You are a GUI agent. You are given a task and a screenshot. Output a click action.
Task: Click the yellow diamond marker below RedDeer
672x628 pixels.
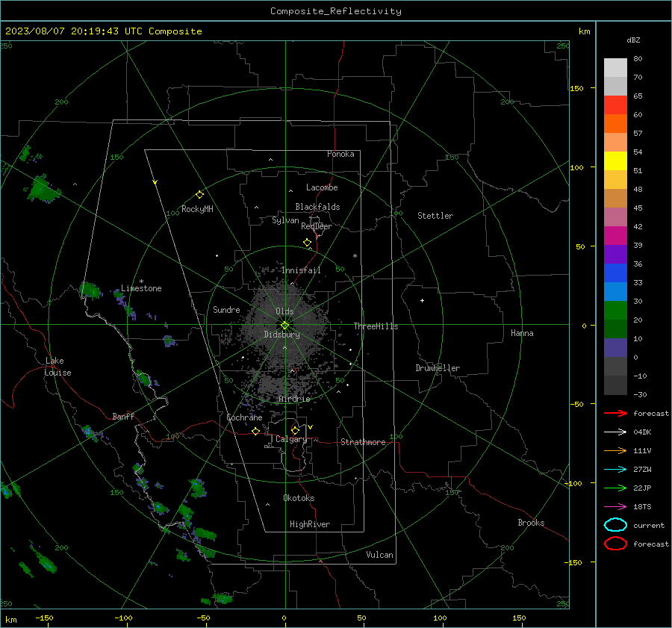coord(307,243)
